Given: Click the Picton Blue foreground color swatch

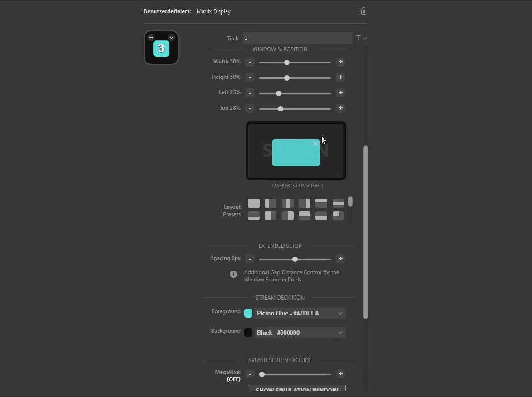Looking at the screenshot, I should 248,313.
